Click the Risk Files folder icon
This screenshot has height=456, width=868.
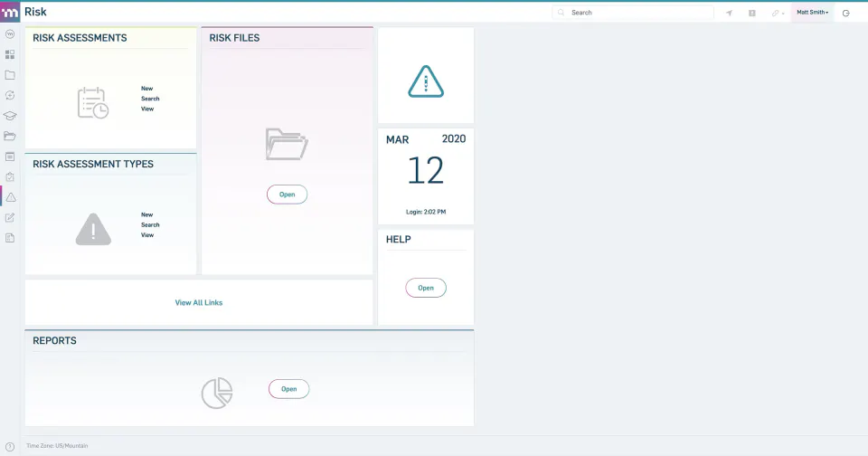tap(287, 144)
